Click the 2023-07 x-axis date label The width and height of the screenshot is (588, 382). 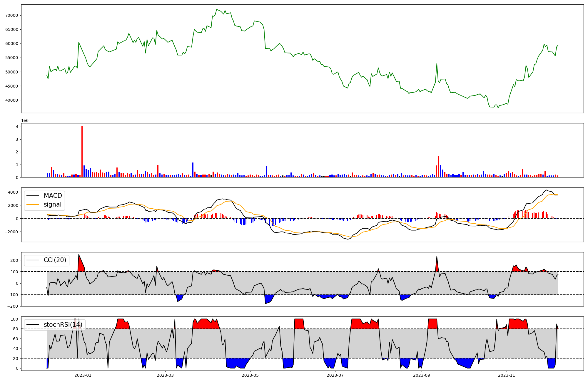pos(335,375)
